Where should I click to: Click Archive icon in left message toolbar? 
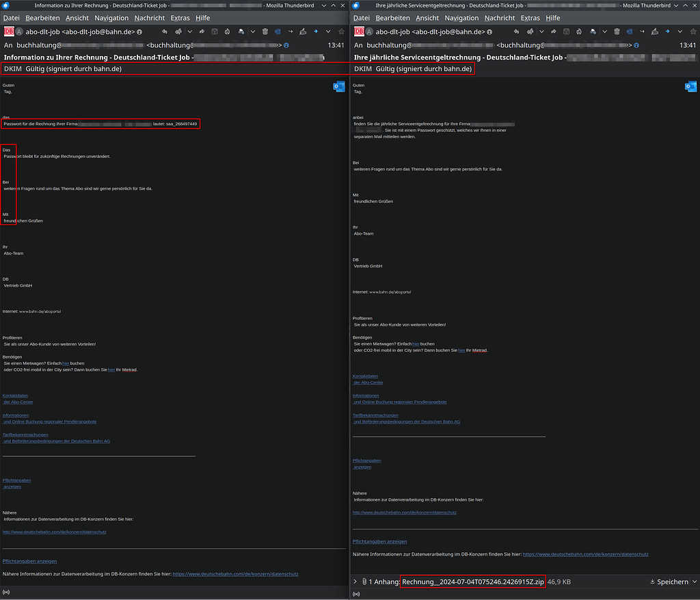[x=214, y=31]
